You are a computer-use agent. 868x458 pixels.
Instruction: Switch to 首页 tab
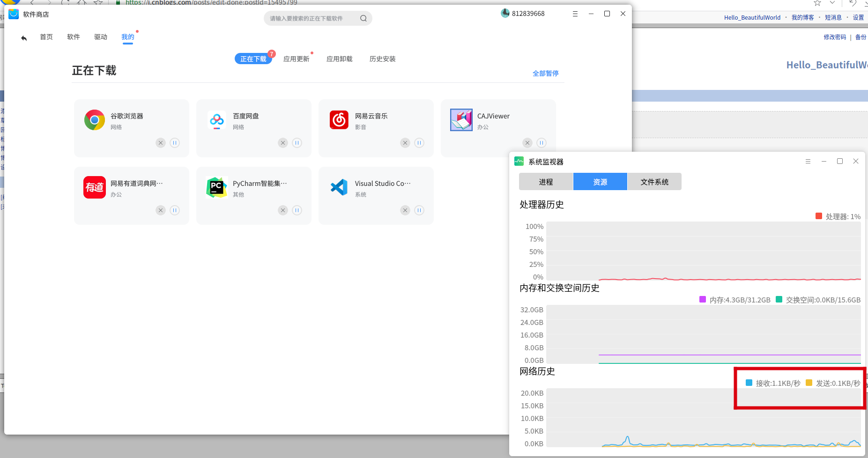coord(46,37)
